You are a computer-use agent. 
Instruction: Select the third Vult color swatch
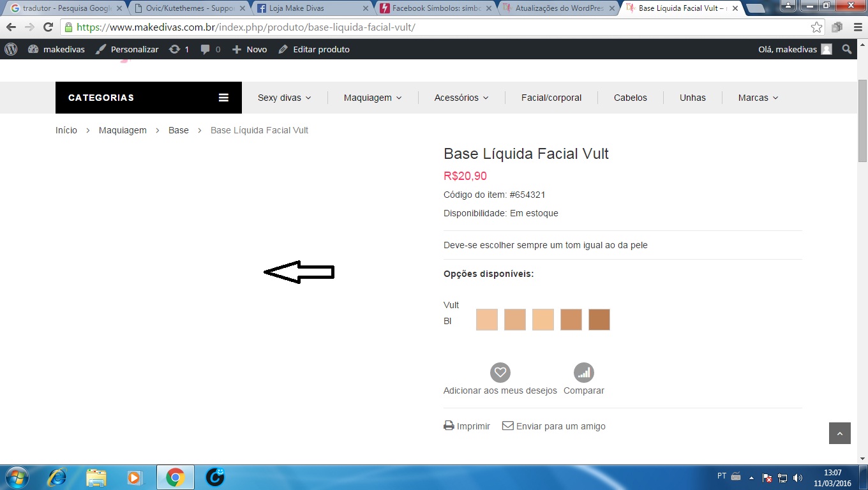coord(543,320)
